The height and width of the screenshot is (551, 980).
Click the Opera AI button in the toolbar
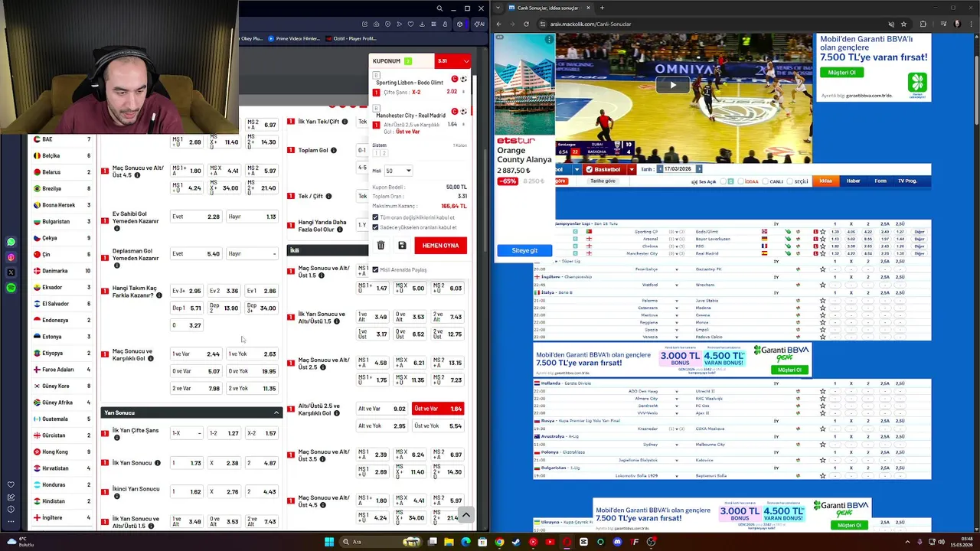(x=479, y=24)
